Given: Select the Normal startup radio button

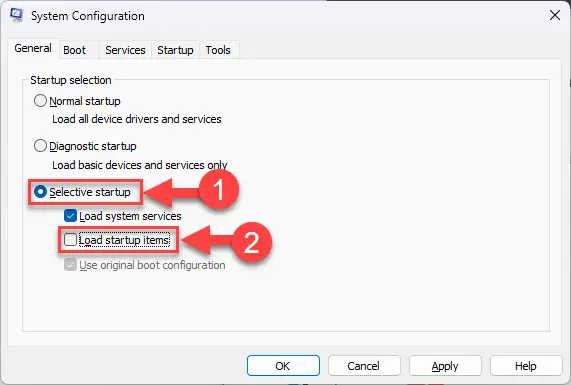Looking at the screenshot, I should click(x=40, y=101).
